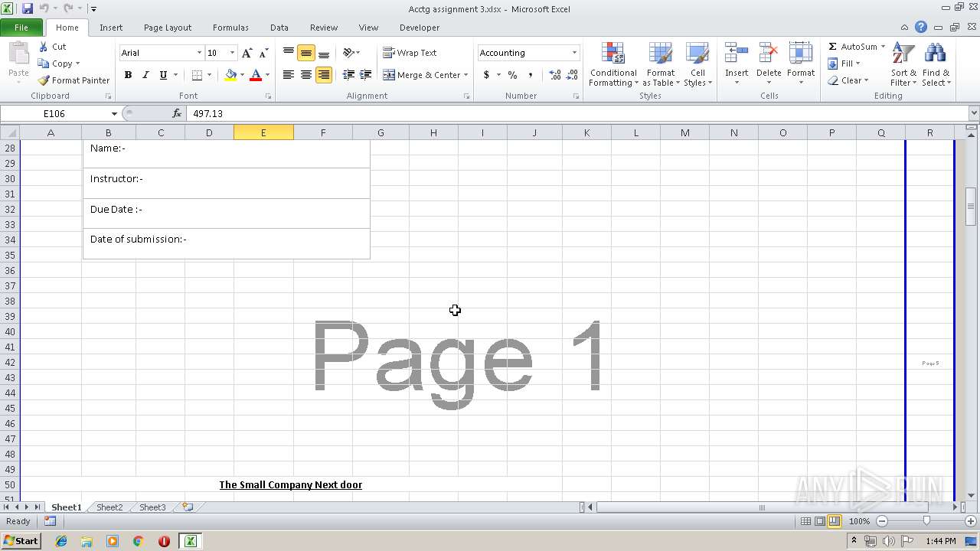980x551 pixels.
Task: Open Format cells menu
Action: coord(801,64)
